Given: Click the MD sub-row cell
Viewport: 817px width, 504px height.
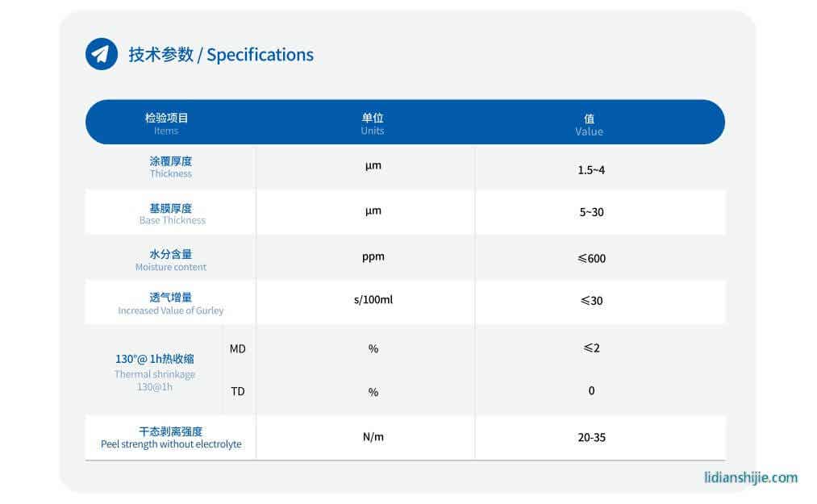Looking at the screenshot, I should [x=239, y=348].
